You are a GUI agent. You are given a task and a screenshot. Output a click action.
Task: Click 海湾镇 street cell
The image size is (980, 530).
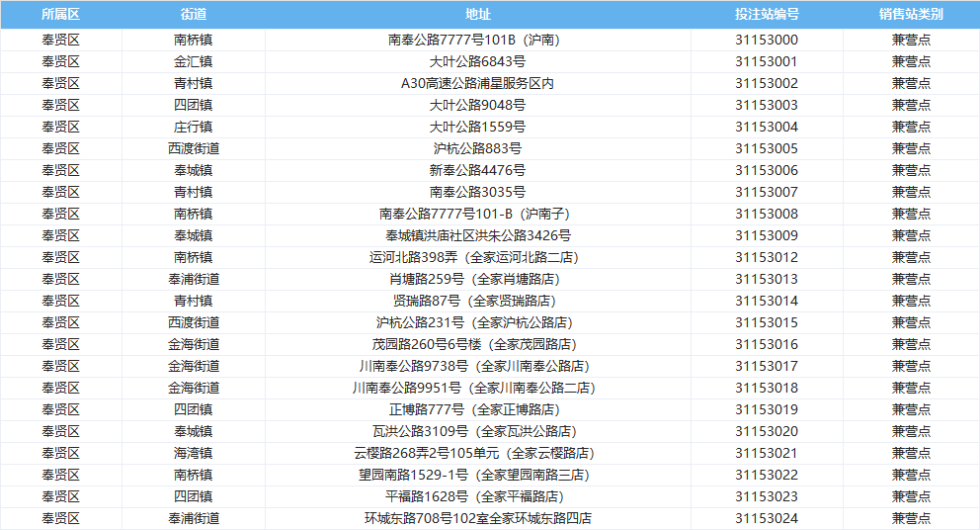pos(193,453)
